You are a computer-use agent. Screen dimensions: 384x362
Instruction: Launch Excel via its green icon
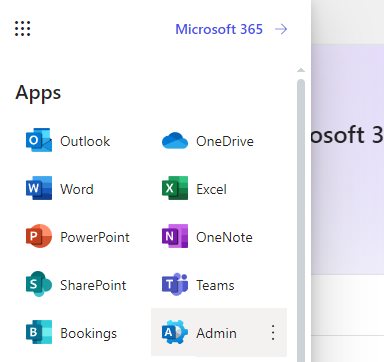click(175, 188)
